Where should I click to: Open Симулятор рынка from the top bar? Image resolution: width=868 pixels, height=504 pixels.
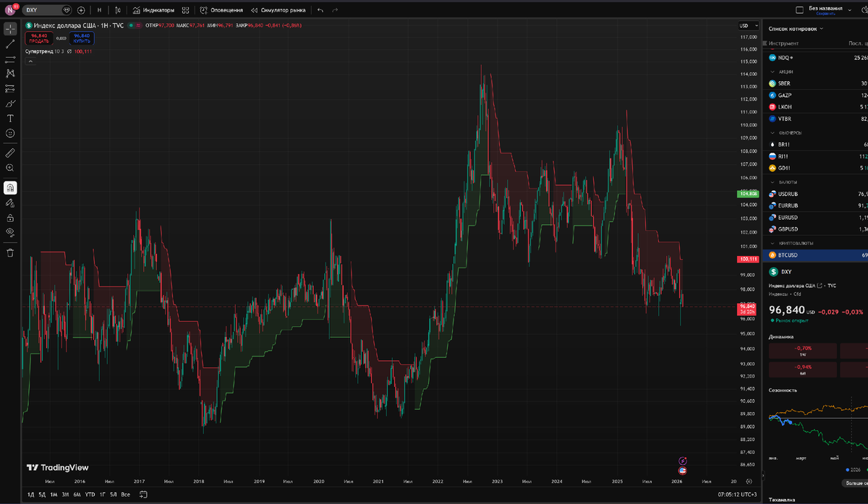[284, 10]
